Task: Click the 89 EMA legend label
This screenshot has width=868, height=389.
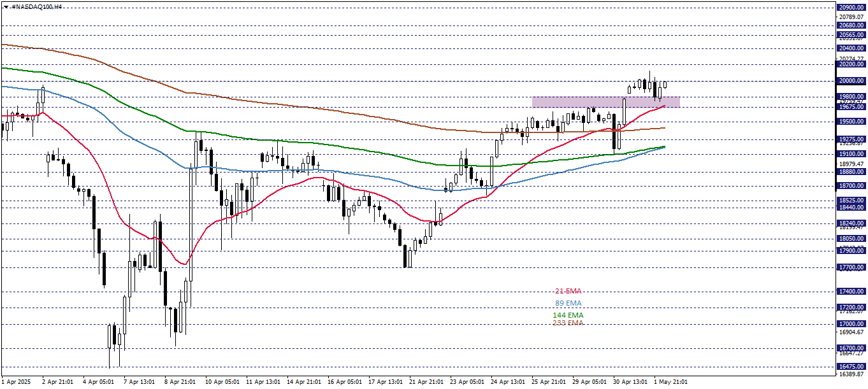Action: [x=568, y=303]
